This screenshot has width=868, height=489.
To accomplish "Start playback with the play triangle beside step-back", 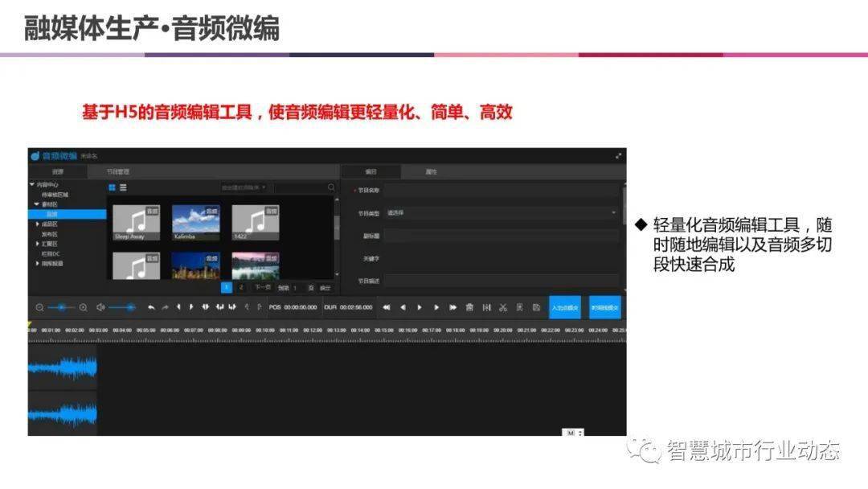I will (x=420, y=307).
